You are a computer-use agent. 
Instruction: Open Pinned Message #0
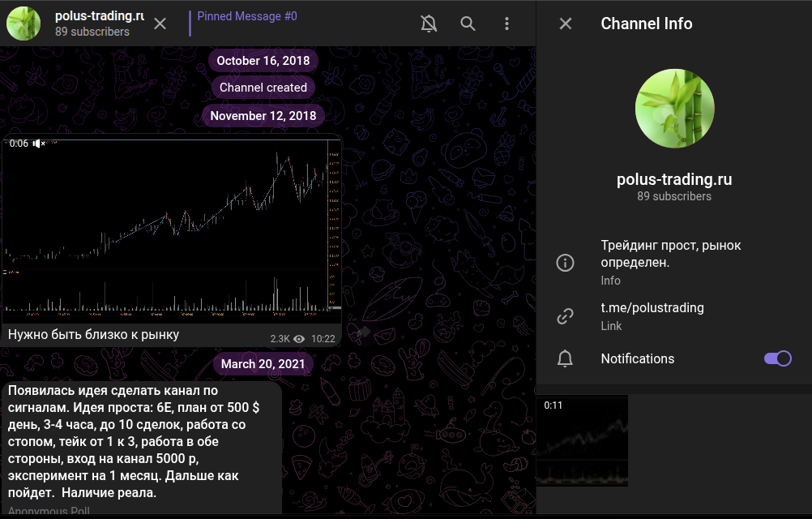coord(247,16)
